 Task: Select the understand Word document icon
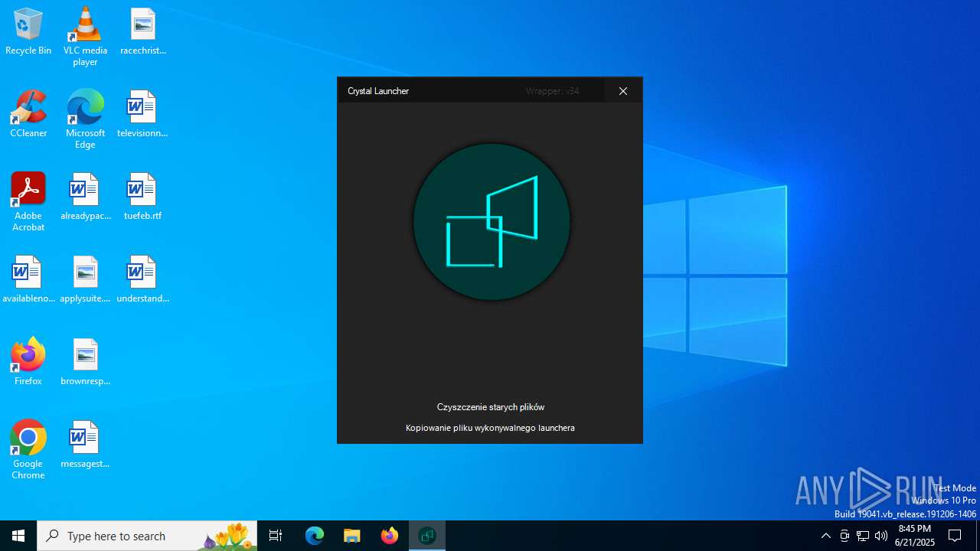tap(142, 280)
